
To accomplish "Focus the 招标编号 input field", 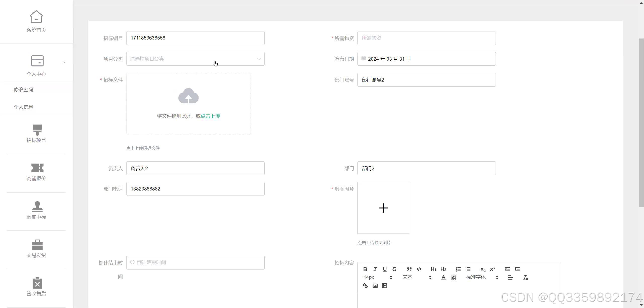I will [195, 38].
